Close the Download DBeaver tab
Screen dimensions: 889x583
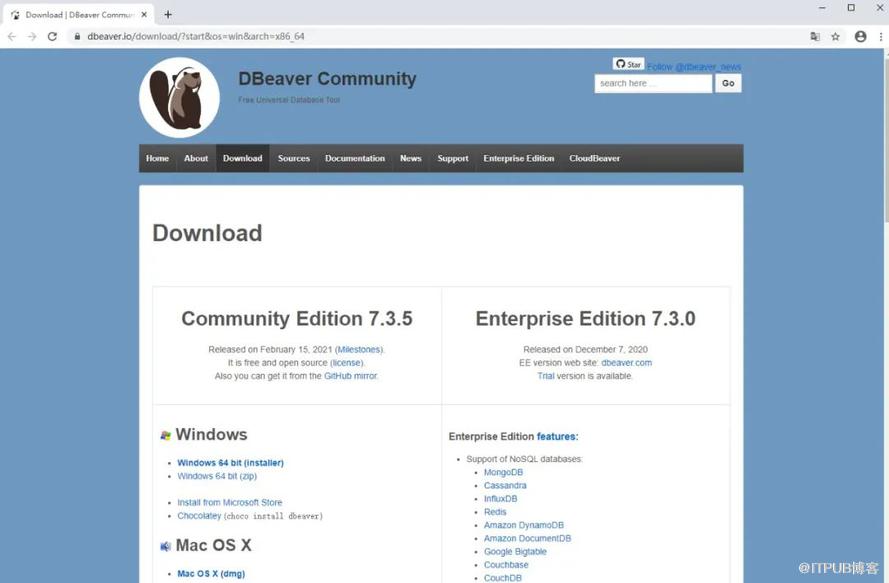click(144, 15)
